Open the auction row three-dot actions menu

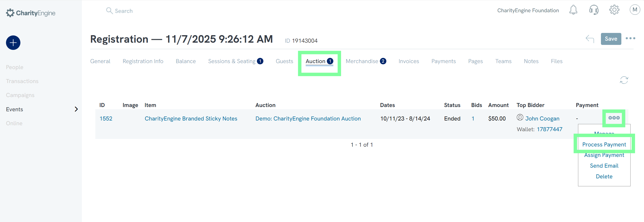(x=614, y=118)
